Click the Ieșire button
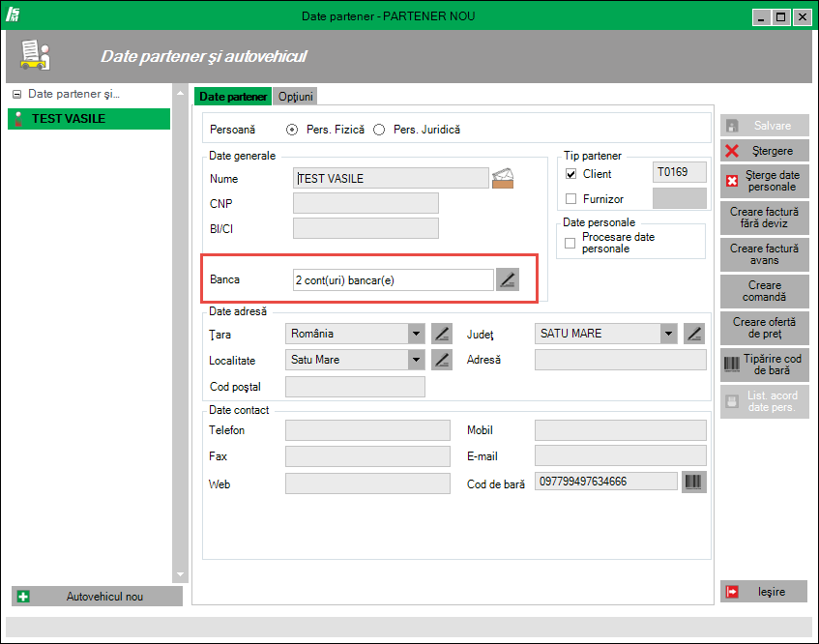The width and height of the screenshot is (819, 644). [763, 592]
